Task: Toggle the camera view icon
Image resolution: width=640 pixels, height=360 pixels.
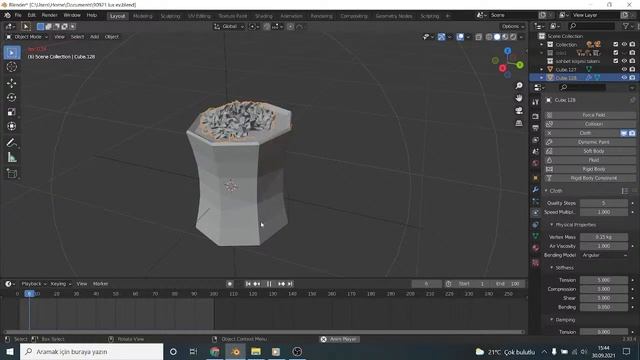Action: tap(519, 111)
